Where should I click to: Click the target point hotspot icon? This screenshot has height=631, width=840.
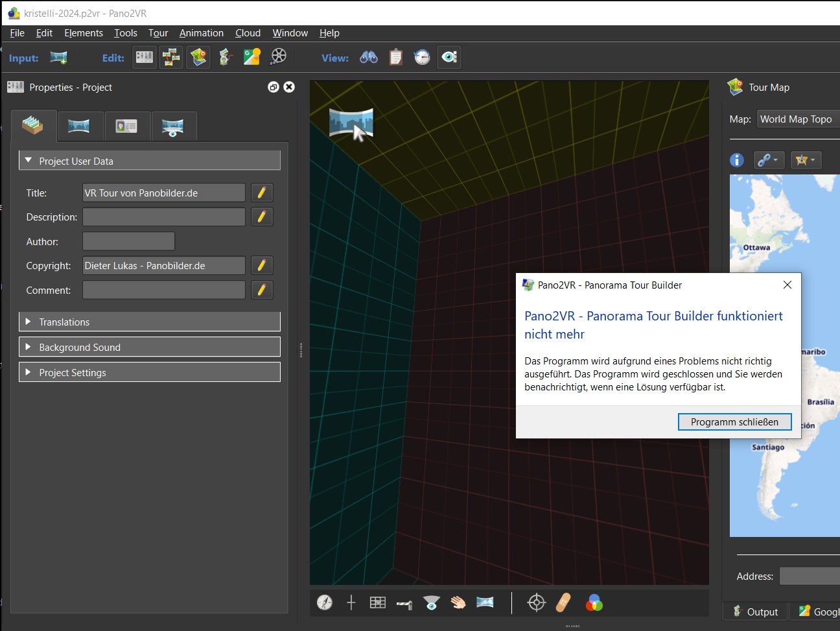click(x=537, y=603)
